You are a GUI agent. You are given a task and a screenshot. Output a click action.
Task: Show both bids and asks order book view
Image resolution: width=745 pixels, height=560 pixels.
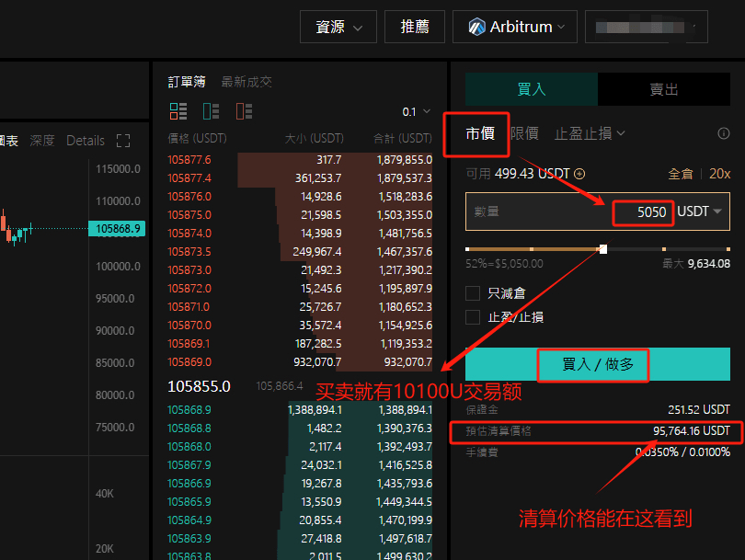click(x=178, y=111)
